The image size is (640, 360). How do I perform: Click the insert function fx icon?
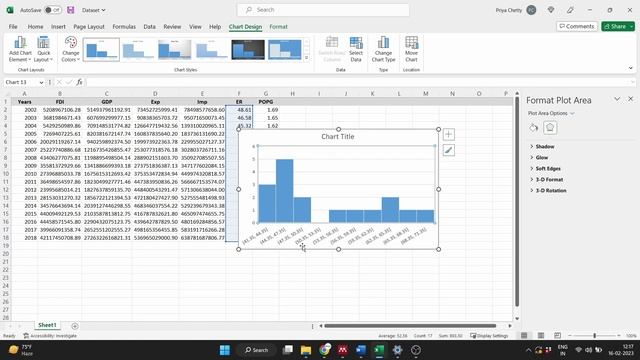[x=79, y=82]
